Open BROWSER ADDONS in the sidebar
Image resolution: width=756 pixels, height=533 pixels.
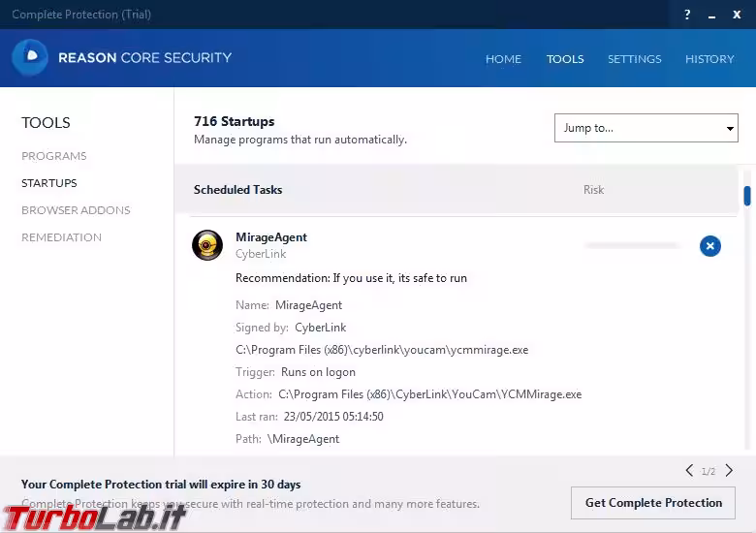coord(76,210)
